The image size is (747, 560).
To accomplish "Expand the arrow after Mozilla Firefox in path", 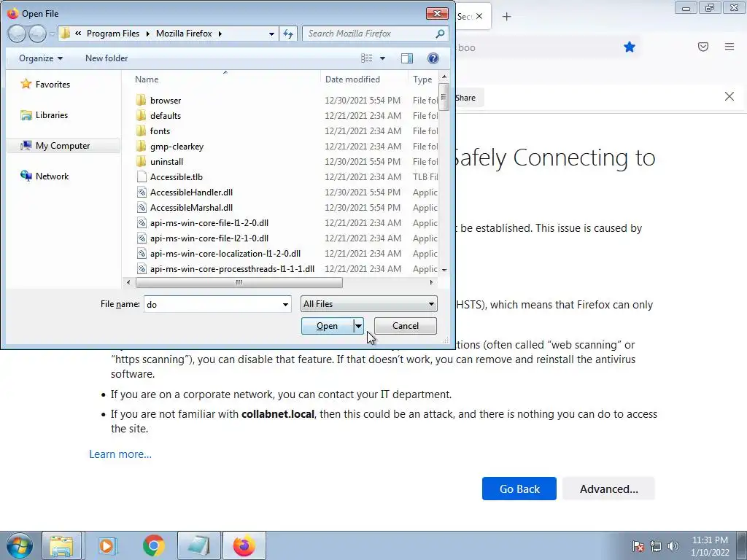I will pos(220,34).
